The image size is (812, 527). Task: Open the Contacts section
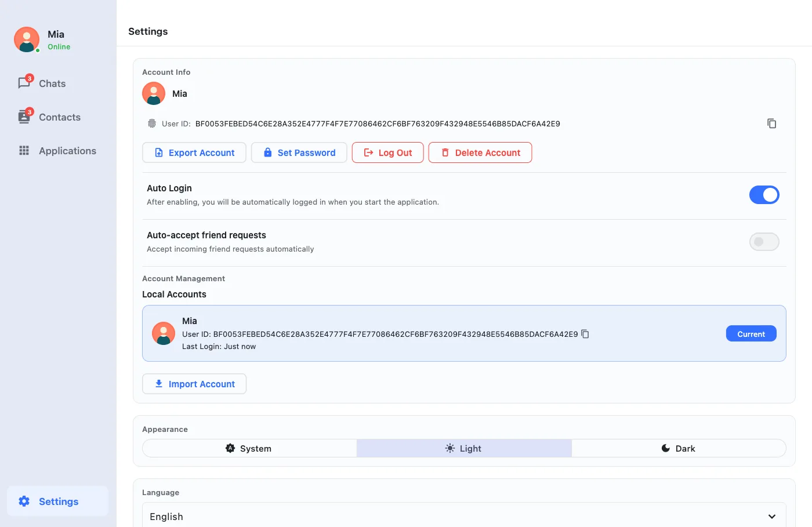[x=57, y=117]
